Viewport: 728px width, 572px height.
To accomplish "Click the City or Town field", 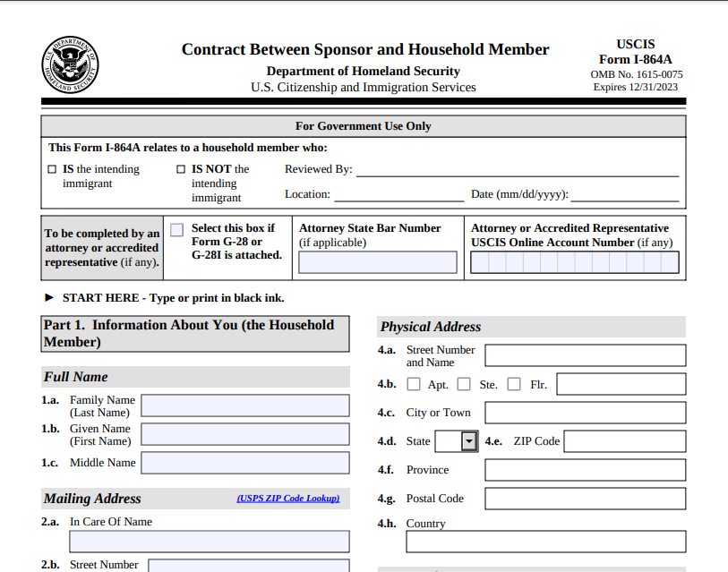I will [584, 413].
